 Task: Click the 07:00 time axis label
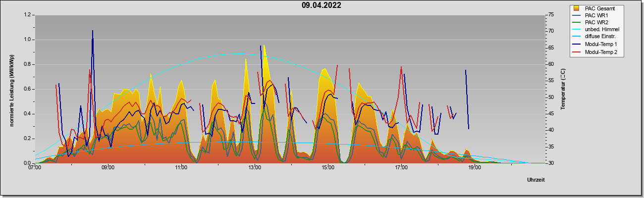34,168
